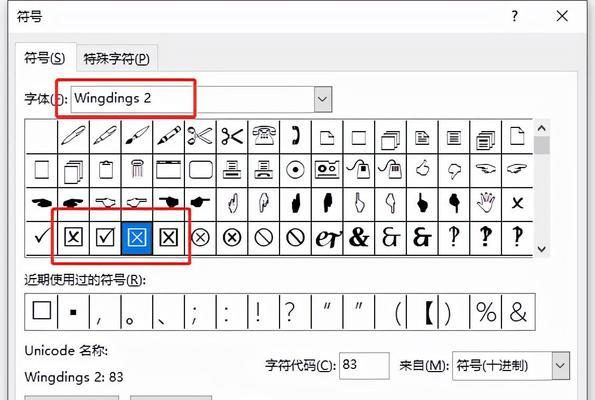Screen dimensions: 595x400
Task: Select the solid scissors symbol
Action: [x=232, y=137]
